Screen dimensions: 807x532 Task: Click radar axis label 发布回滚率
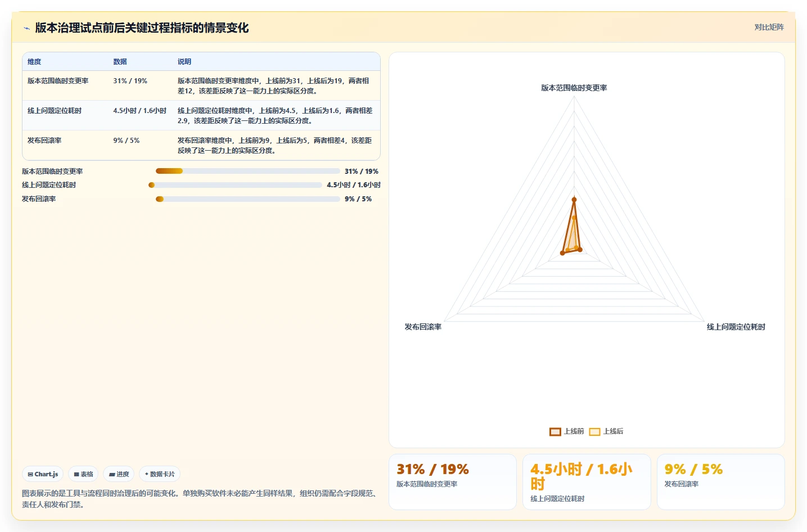pos(423,327)
